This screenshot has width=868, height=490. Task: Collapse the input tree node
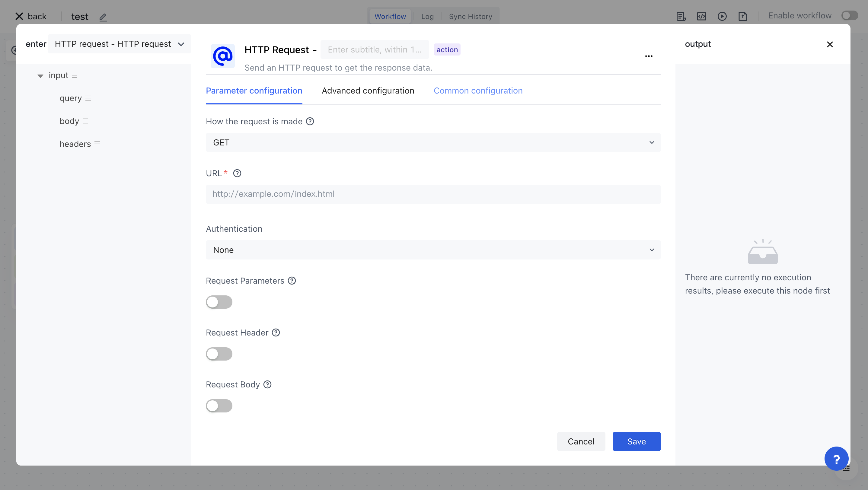pos(40,76)
